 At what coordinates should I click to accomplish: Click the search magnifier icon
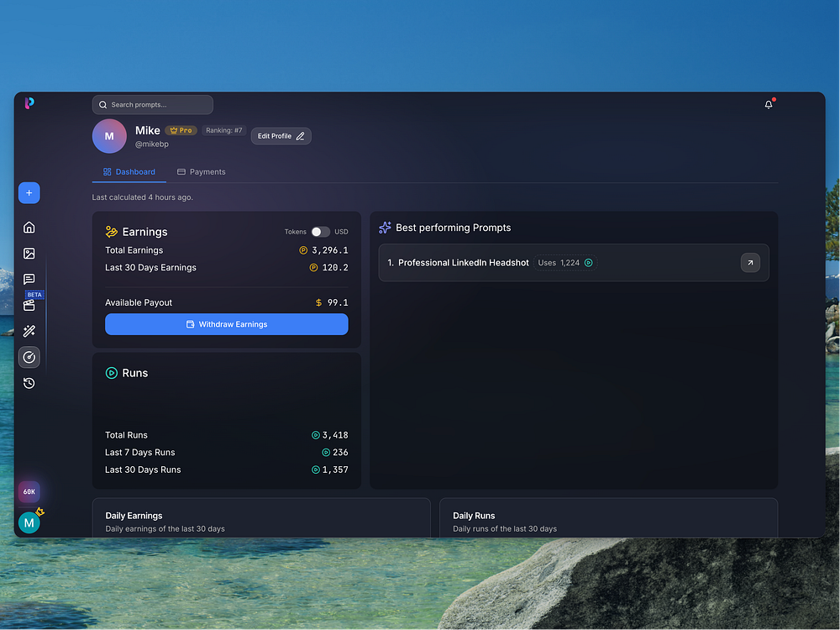[102, 105]
